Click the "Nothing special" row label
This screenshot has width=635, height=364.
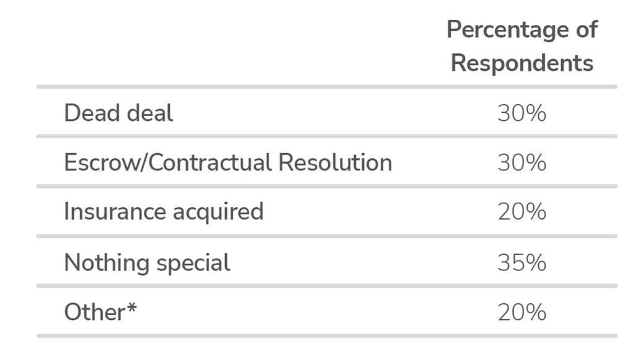(x=147, y=262)
